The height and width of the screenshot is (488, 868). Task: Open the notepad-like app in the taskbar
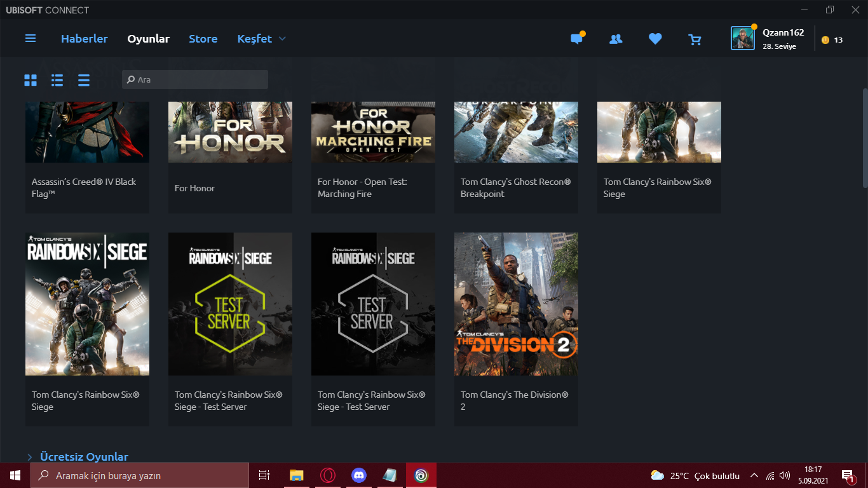pos(390,475)
